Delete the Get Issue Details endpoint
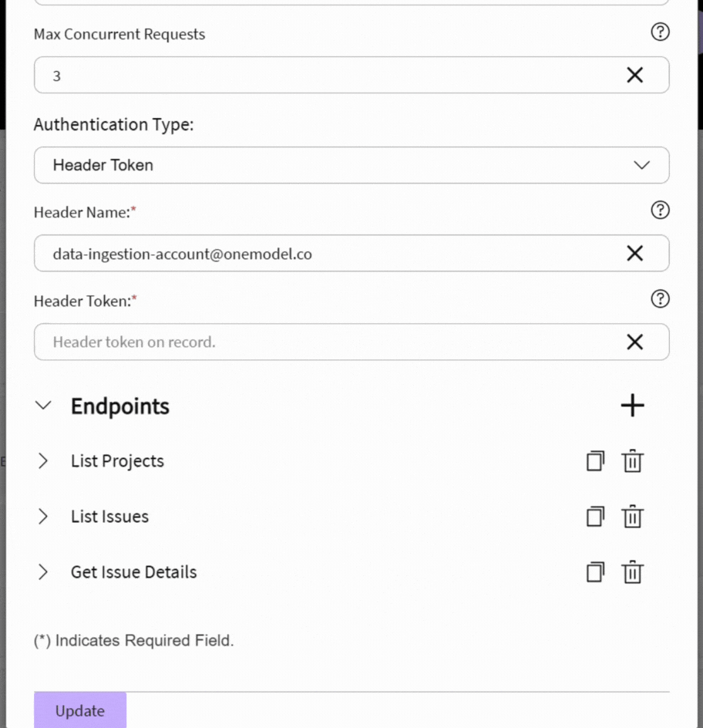The image size is (703, 728). pyautogui.click(x=632, y=572)
